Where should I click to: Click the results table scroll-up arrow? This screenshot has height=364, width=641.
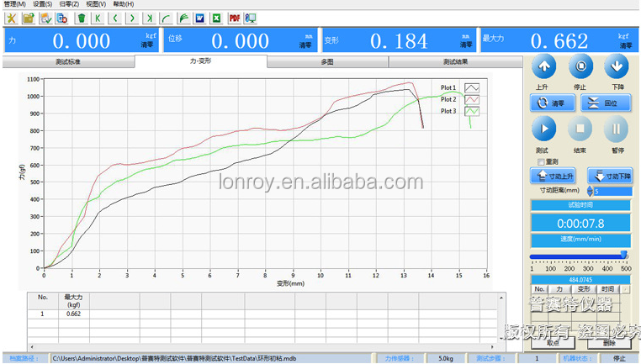[x=501, y=298]
